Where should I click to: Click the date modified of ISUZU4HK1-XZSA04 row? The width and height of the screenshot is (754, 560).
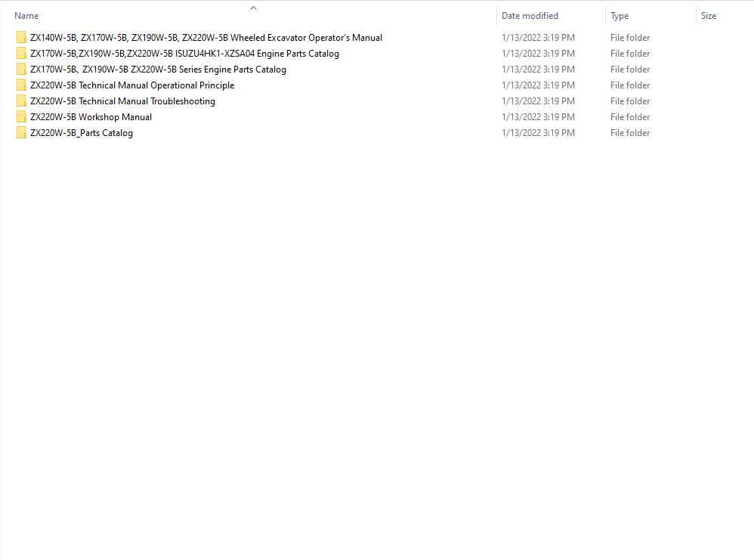[538, 54]
